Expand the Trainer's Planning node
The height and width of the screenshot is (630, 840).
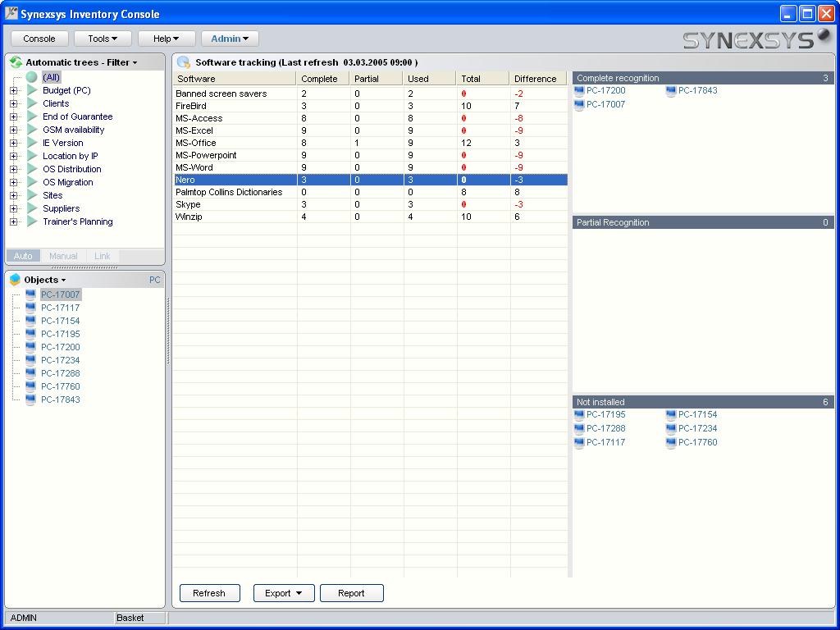tap(13, 221)
